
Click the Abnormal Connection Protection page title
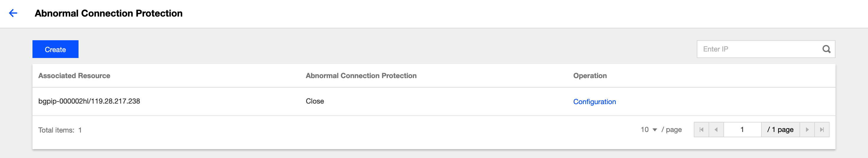coord(109,13)
